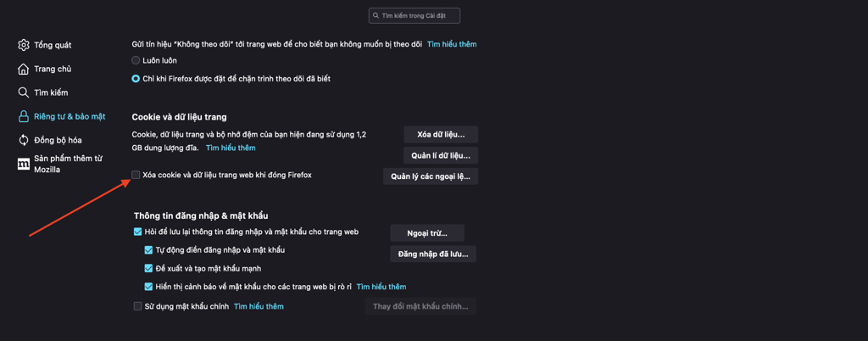Click Tìm hiểu thêm link beside cookie storage
Screen dimensions: 868x341
(x=231, y=148)
